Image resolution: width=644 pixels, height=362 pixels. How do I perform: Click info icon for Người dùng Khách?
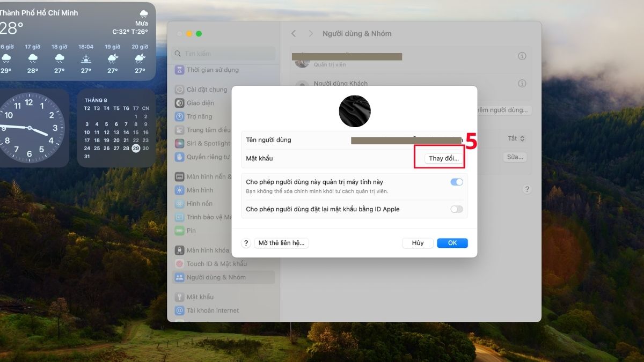(x=522, y=83)
